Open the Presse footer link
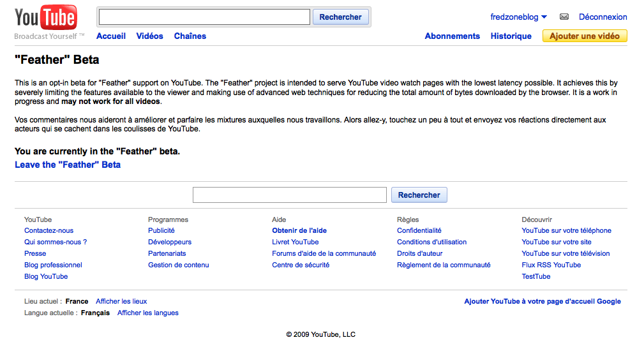 pyautogui.click(x=35, y=254)
